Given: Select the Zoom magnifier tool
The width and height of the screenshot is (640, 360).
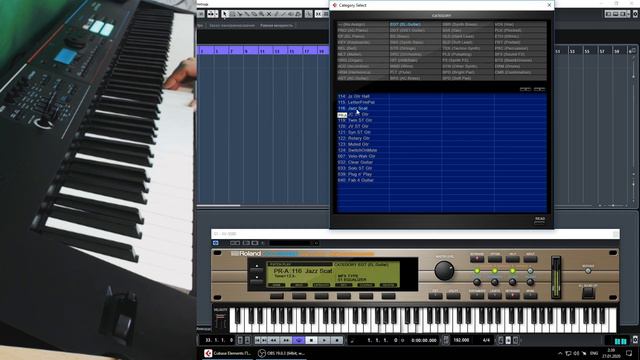Looking at the screenshot, I should 261,14.
